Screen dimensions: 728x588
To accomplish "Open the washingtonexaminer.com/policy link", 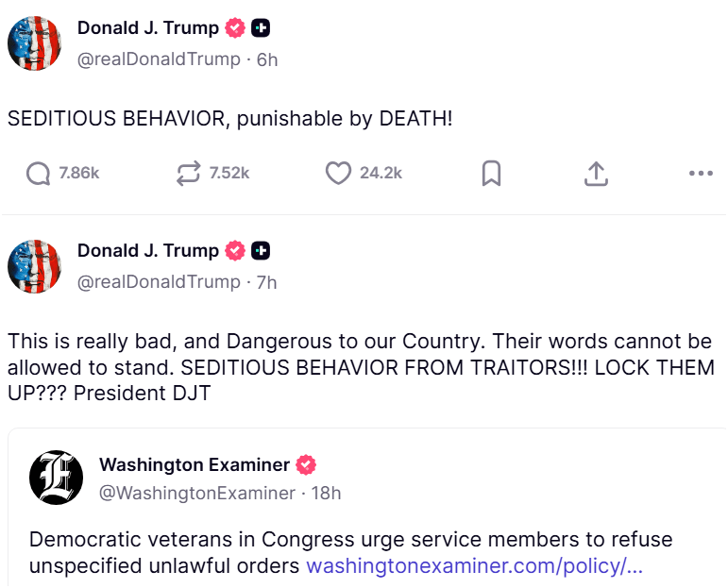I will [x=474, y=566].
